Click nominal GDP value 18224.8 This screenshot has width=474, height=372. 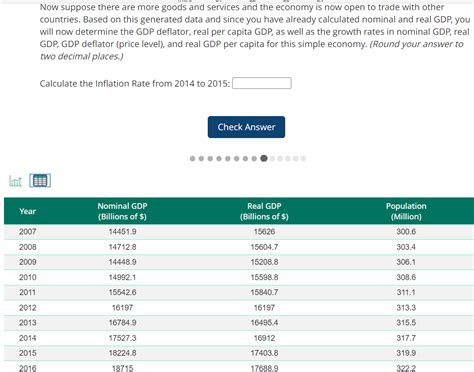[x=122, y=353]
